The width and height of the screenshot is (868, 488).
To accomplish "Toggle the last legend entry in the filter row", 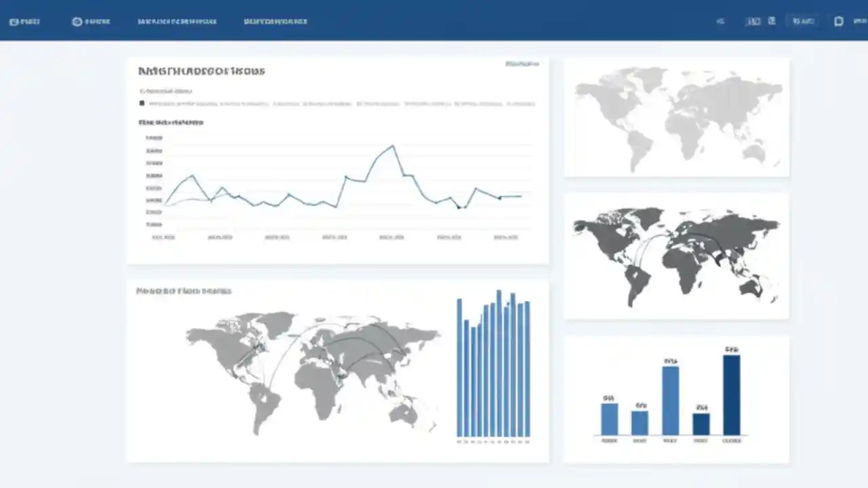I will [x=519, y=104].
